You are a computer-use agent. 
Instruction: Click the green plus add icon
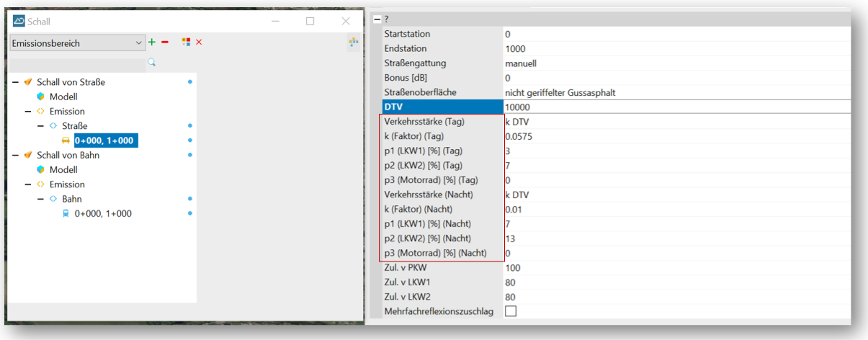pyautogui.click(x=152, y=42)
